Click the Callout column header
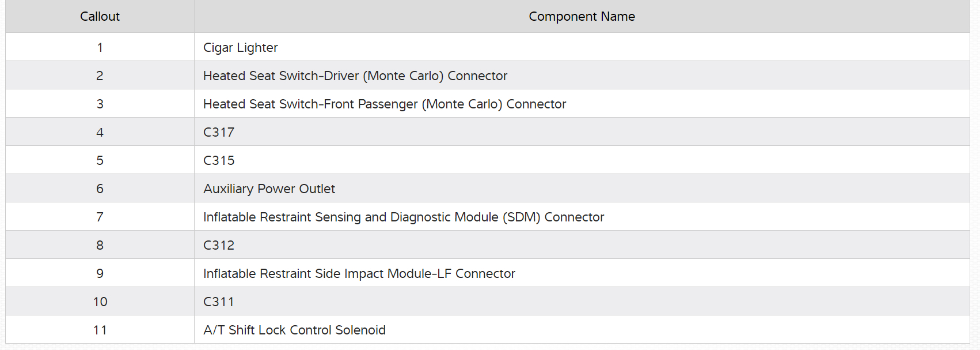Image resolution: width=980 pixels, height=350 pixels. (100, 17)
